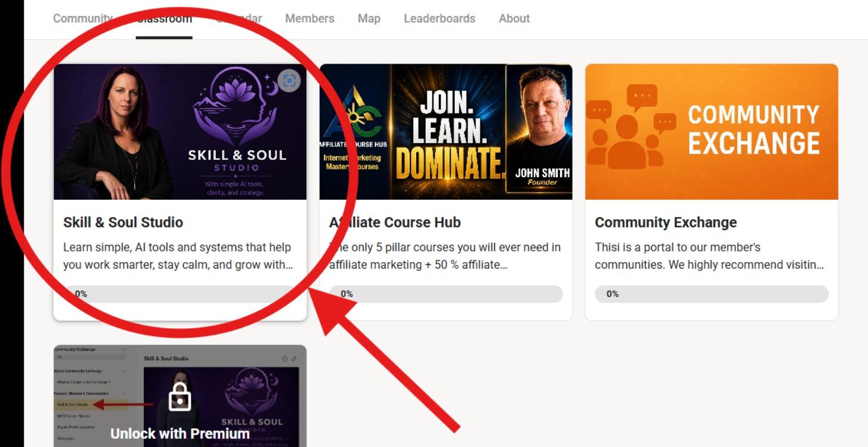Click the Community Exchange 0% progress bar
Screen dimensions: 868x447
[712, 294]
